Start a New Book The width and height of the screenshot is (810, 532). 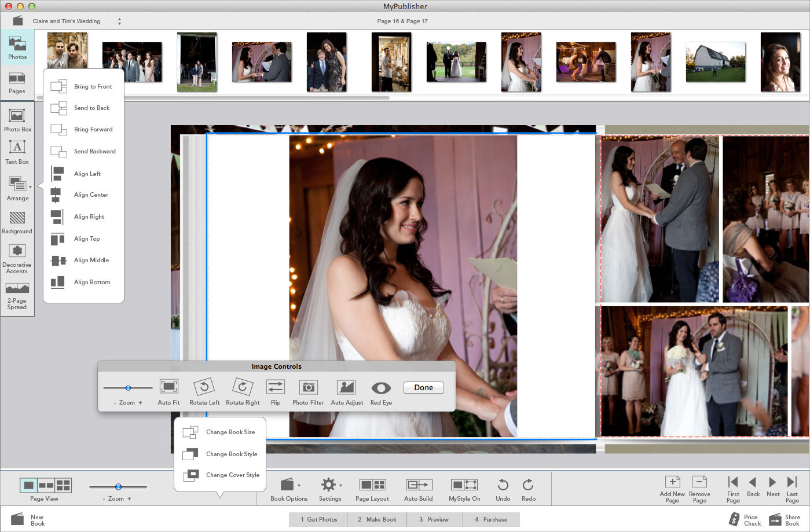point(28,519)
